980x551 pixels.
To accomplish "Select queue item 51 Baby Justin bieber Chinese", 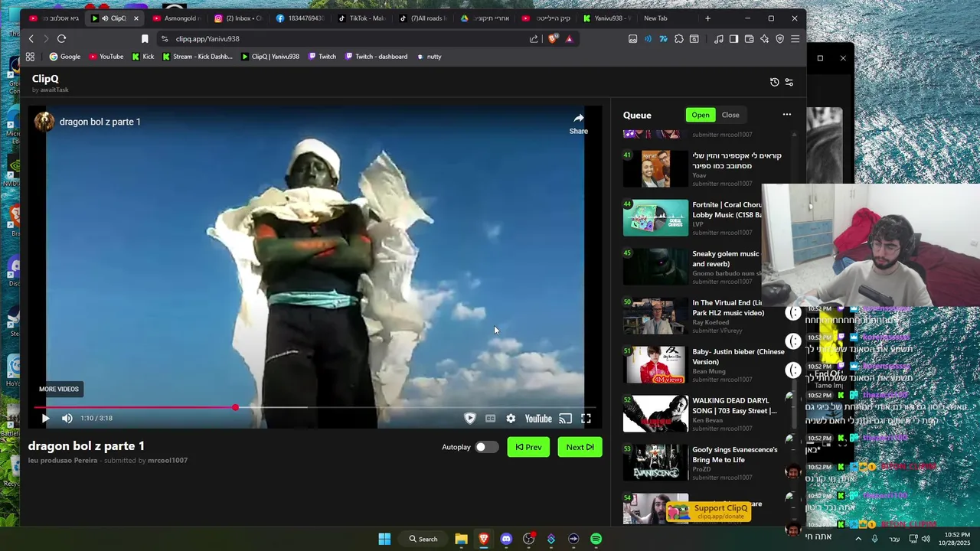I will [703, 365].
